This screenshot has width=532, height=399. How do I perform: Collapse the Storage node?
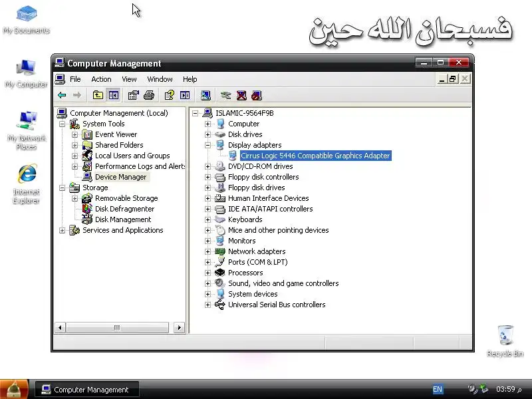tap(62, 188)
